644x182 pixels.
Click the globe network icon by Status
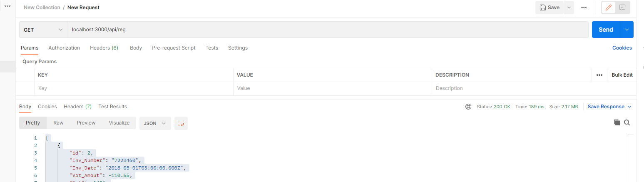(x=468, y=107)
